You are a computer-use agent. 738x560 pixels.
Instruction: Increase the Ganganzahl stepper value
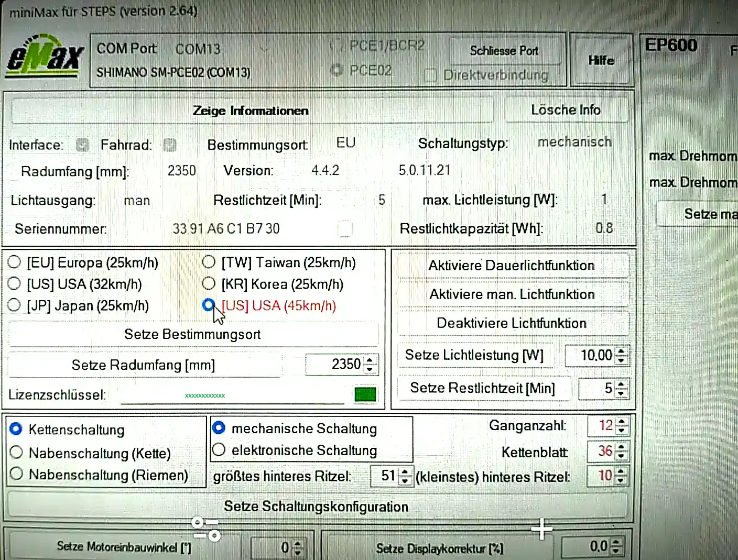tap(621, 422)
